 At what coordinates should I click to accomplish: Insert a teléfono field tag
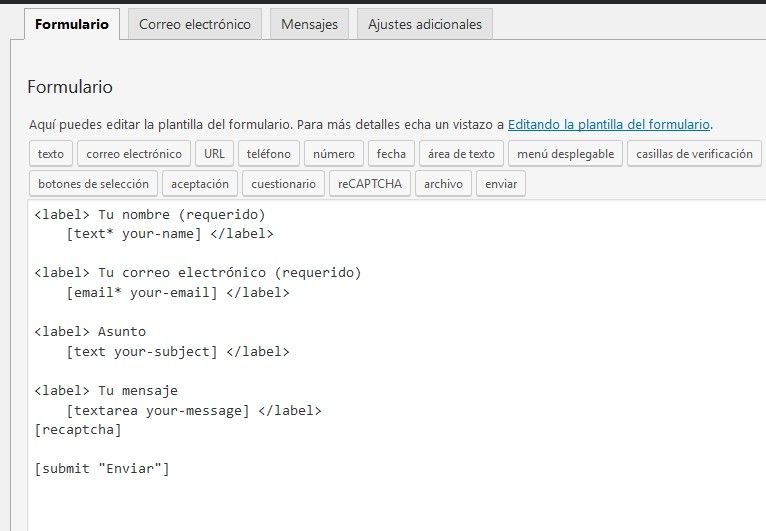(269, 154)
